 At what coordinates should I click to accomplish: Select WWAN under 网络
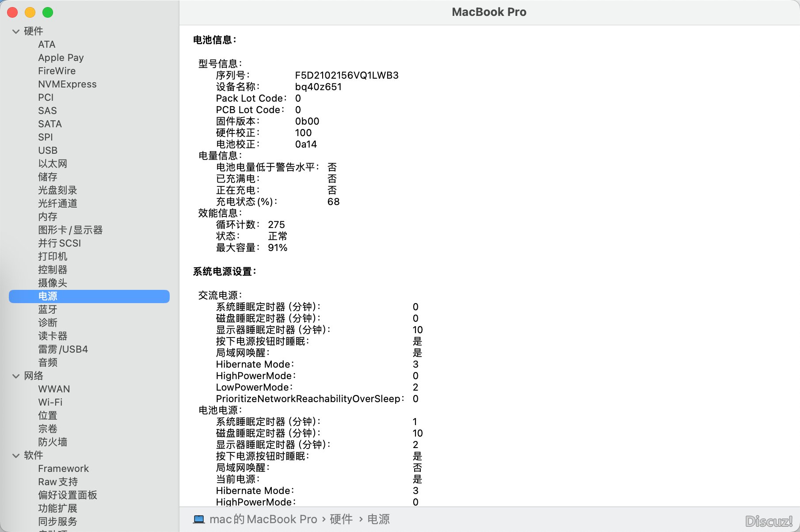click(54, 389)
